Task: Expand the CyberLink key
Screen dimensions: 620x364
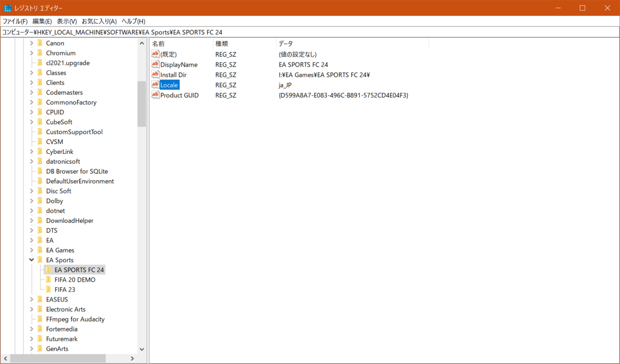Action: click(32, 152)
